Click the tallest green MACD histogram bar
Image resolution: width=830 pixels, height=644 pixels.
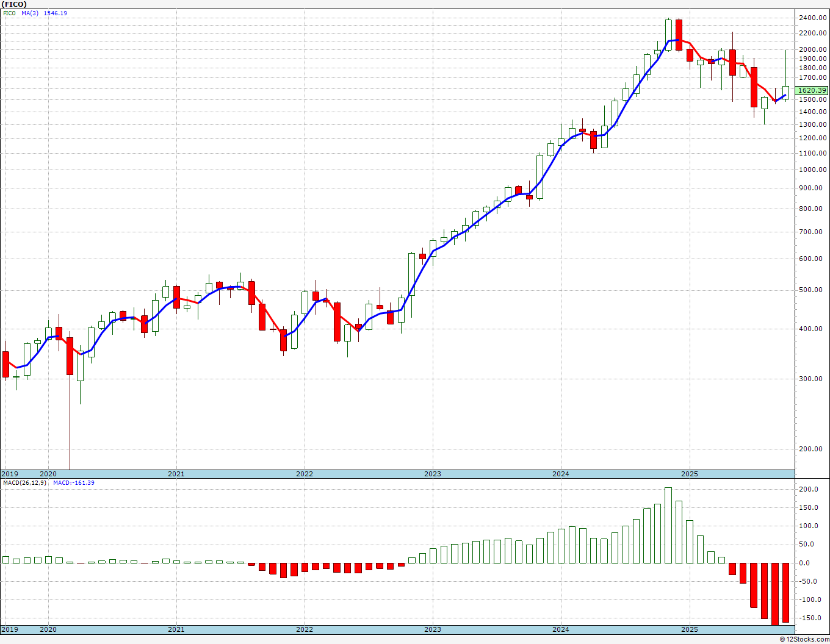(x=668, y=525)
